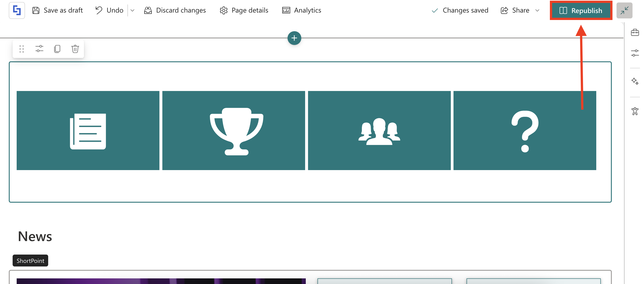Open the accessibility checker icon

tap(635, 111)
